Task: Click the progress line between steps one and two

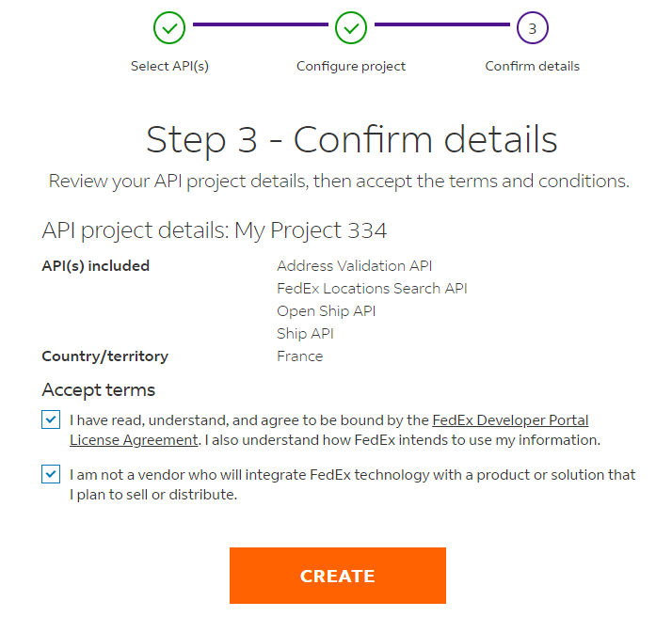Action: coord(260,24)
